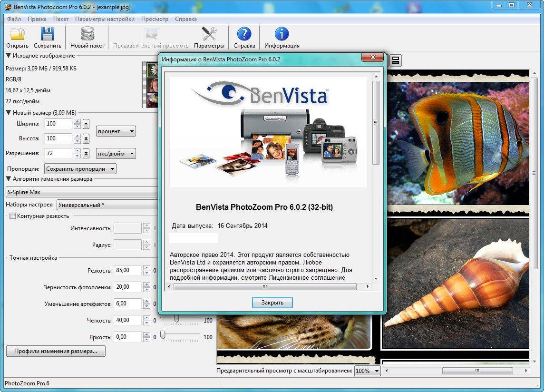Decrease Четкость with the down spinner

[x=147, y=323]
